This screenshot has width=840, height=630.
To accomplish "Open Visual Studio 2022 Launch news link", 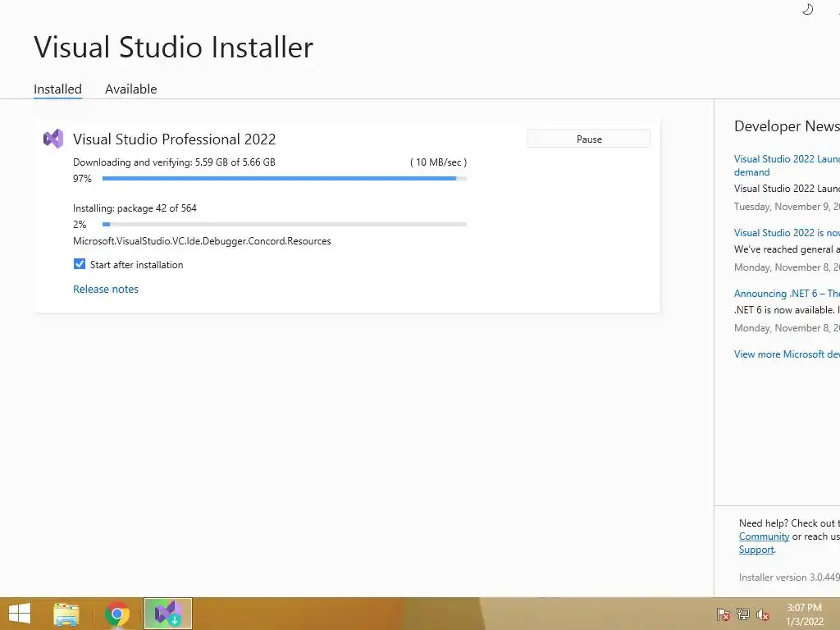I will [787, 165].
